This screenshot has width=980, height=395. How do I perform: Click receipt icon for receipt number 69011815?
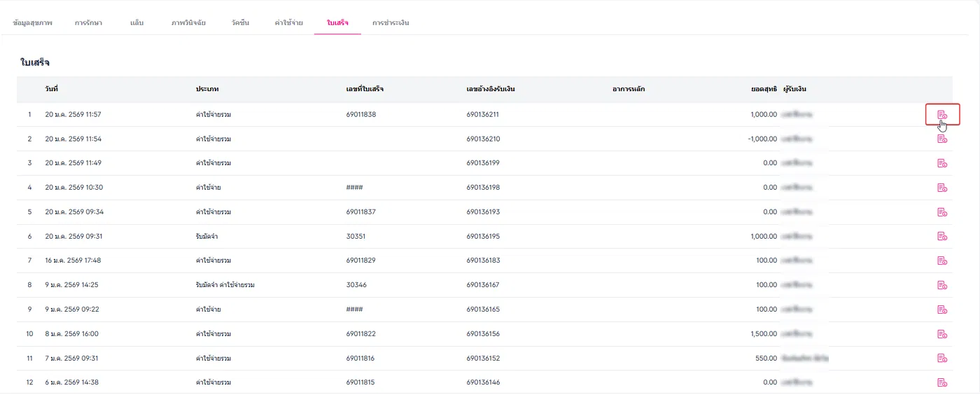tap(942, 382)
